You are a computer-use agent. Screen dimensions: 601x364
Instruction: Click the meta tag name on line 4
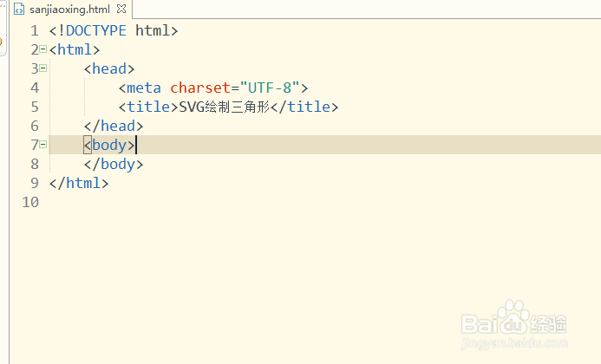click(x=144, y=88)
